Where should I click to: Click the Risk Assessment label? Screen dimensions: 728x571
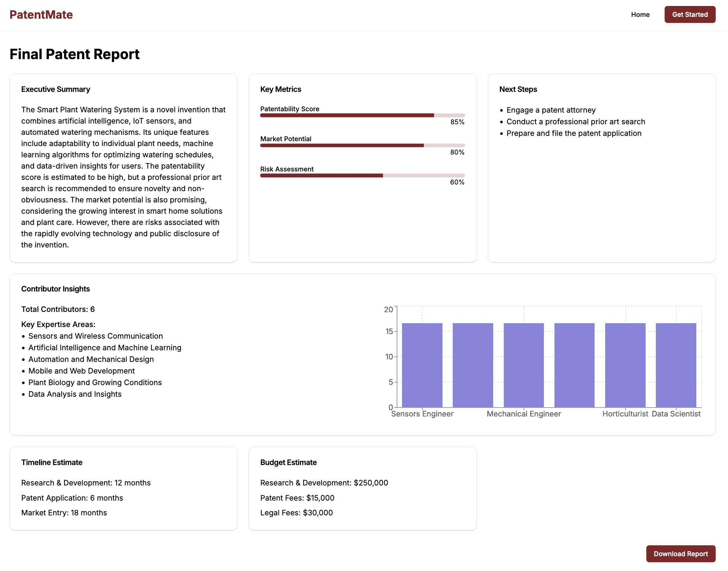tap(287, 169)
